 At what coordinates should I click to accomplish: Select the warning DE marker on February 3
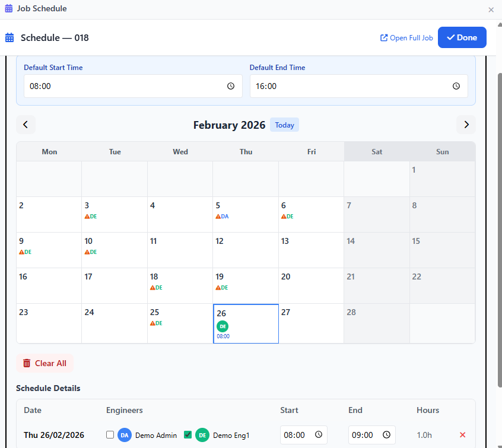point(91,217)
